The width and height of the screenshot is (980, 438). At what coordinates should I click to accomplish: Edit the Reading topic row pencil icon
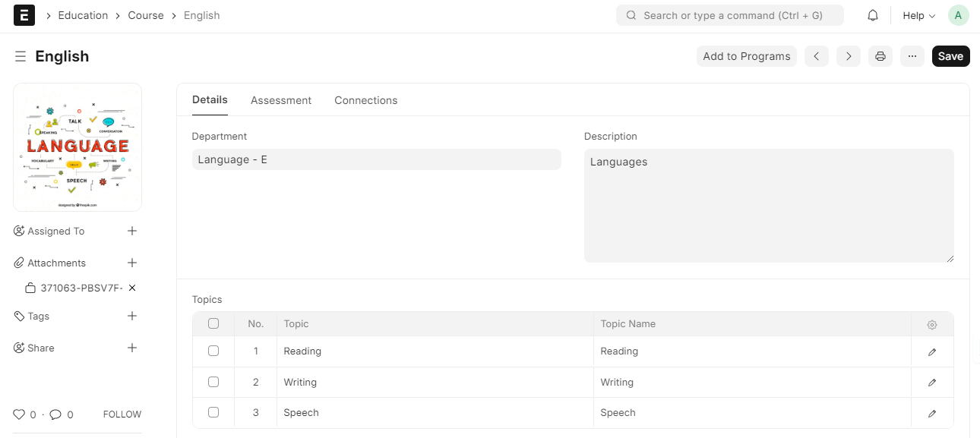(932, 351)
